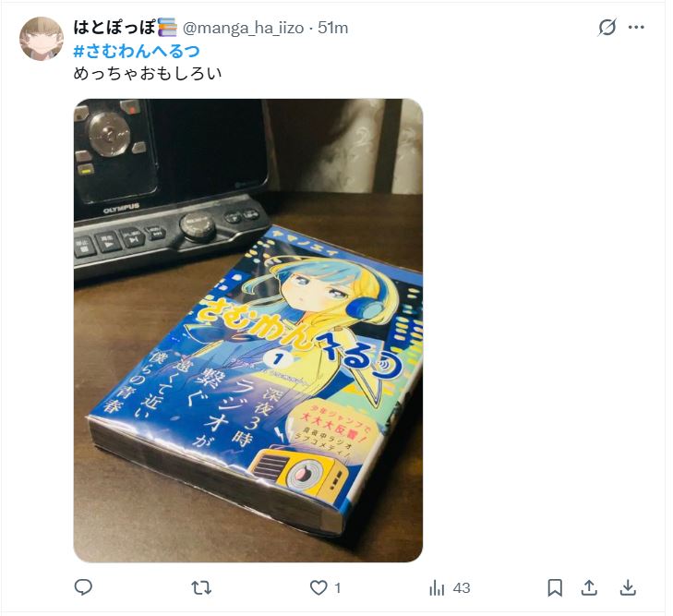
Task: Open the reply comment icon
Action: point(83,587)
